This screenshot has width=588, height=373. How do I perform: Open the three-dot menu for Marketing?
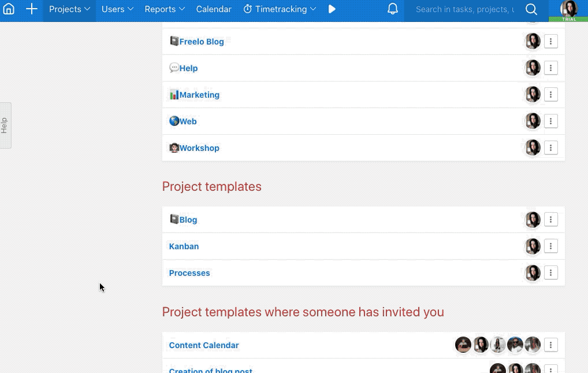pyautogui.click(x=550, y=95)
